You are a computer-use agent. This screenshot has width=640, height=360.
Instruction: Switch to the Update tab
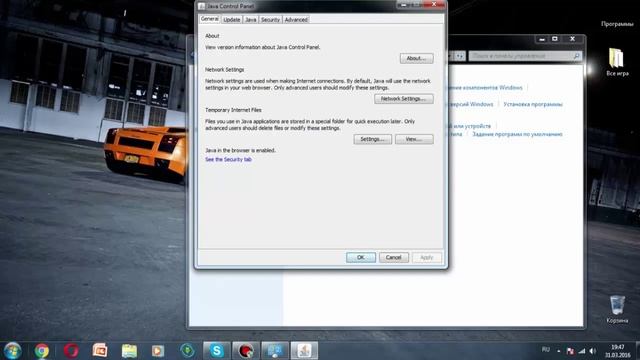coord(231,20)
